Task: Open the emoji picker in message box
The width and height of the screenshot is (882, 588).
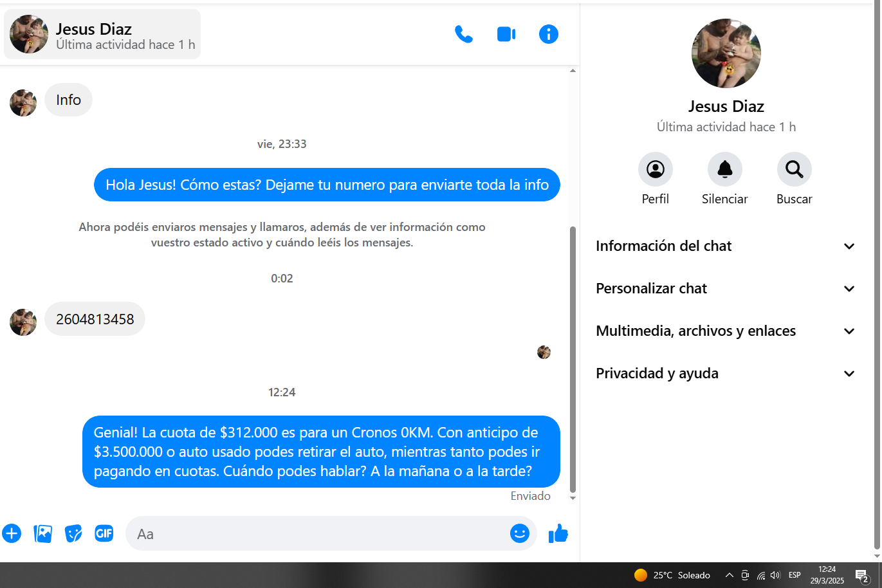Action: (519, 533)
